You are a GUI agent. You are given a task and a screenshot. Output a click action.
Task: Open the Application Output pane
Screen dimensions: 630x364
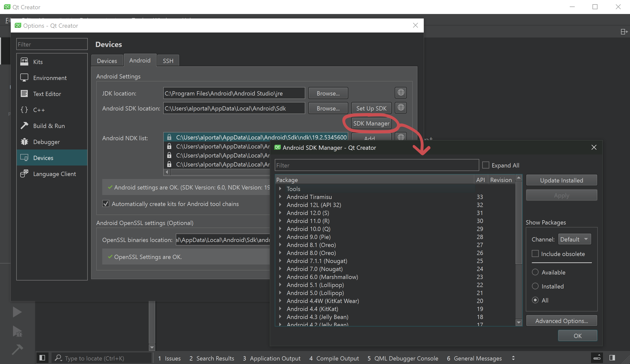pos(272,358)
